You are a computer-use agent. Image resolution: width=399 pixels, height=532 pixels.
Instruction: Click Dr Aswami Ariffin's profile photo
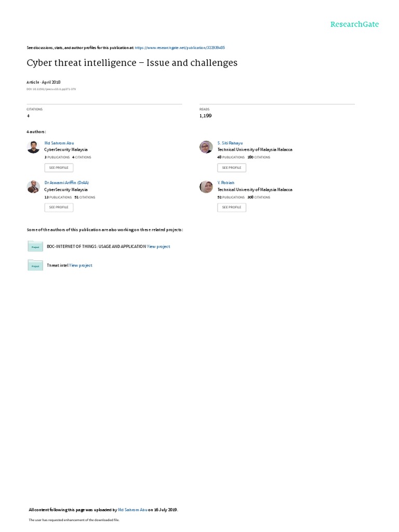[x=33, y=187]
